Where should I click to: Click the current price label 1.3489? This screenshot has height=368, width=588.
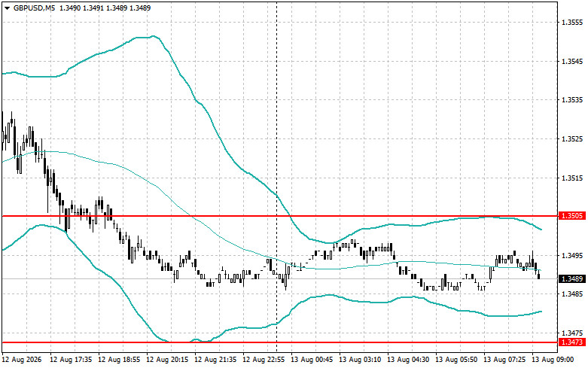[x=572, y=278]
